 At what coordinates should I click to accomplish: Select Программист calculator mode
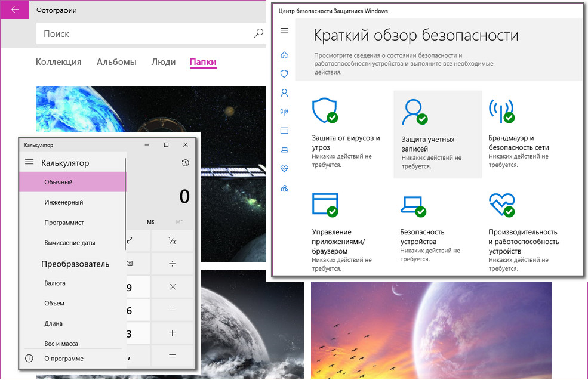point(72,223)
